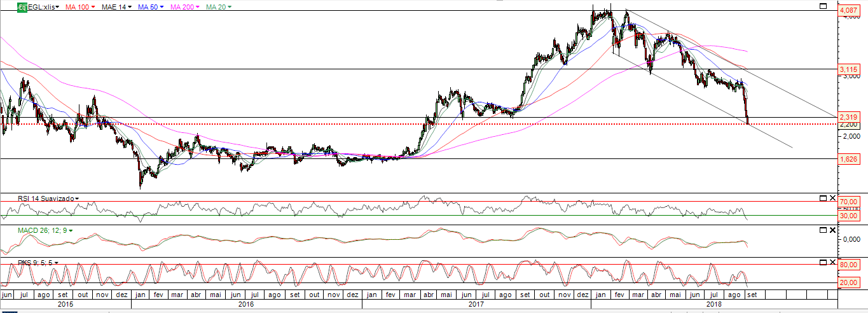Screen dimensions: 868x313
Task: Click the final 'set' month on time axis
Action: coord(751,296)
